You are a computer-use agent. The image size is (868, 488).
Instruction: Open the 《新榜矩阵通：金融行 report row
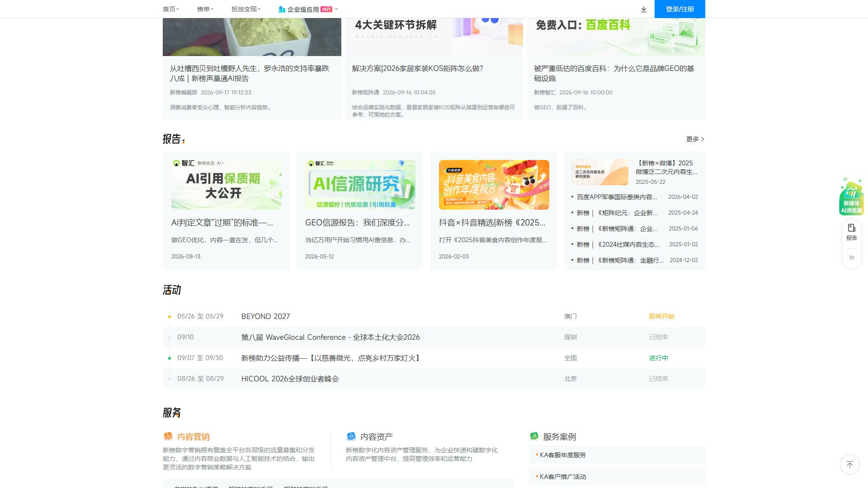pyautogui.click(x=635, y=260)
